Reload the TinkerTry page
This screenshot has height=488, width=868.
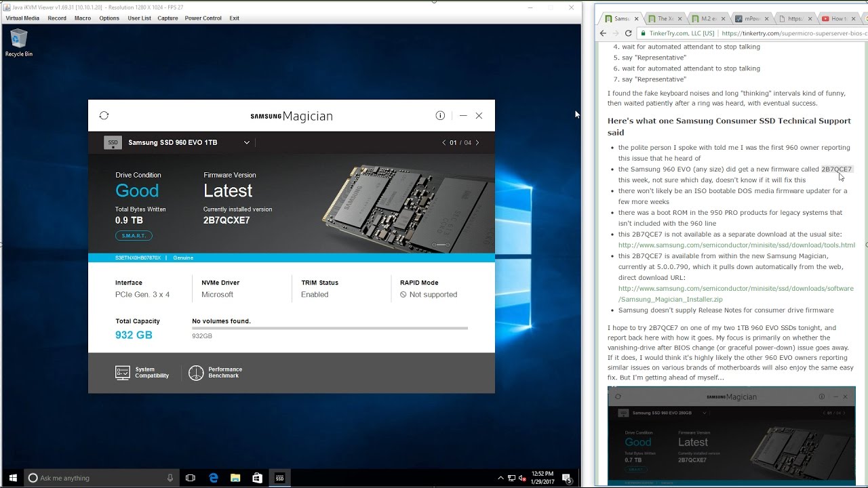point(629,33)
